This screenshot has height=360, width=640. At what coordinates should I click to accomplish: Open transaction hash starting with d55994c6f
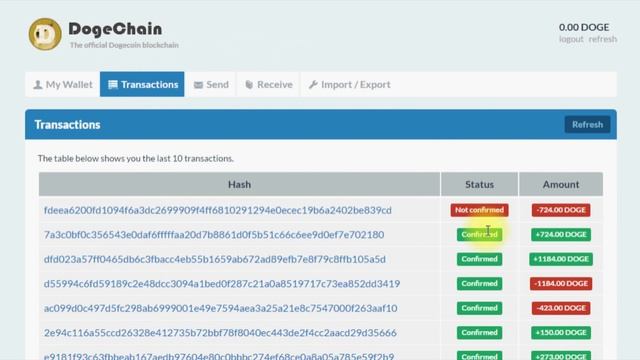point(222,284)
